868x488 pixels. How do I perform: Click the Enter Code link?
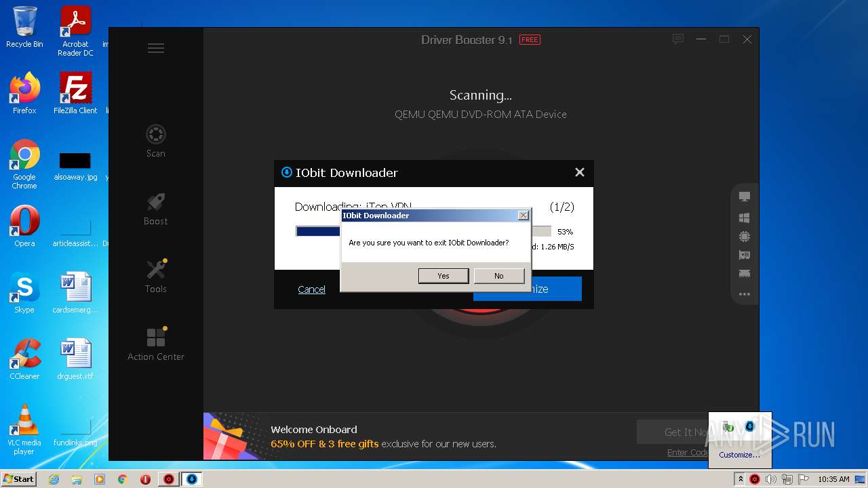pyautogui.click(x=688, y=452)
